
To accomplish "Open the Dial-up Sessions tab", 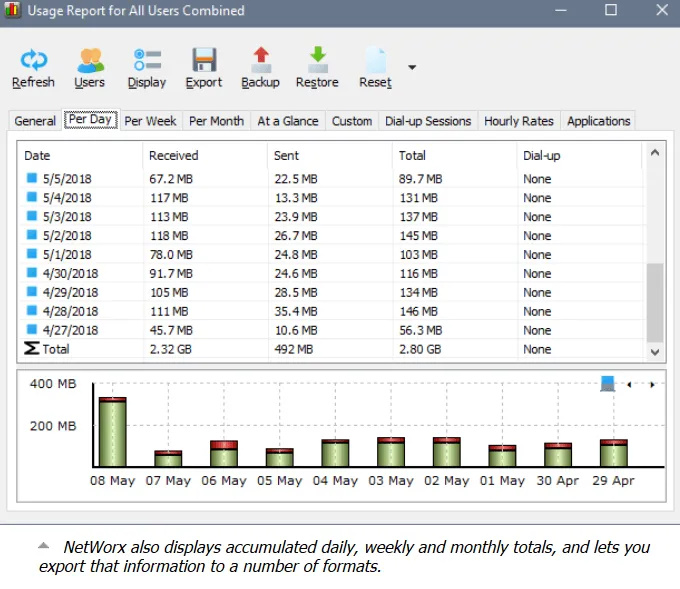I will 428,121.
